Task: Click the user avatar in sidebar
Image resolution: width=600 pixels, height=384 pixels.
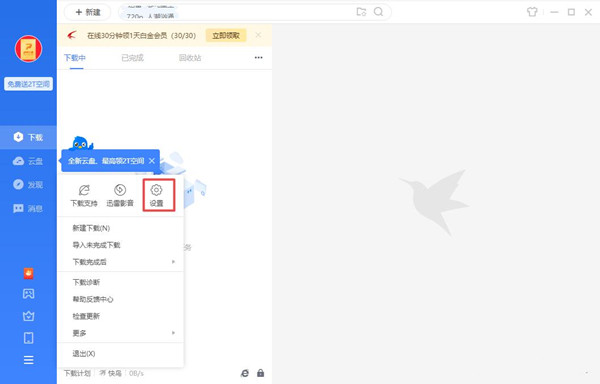Action: click(28, 49)
